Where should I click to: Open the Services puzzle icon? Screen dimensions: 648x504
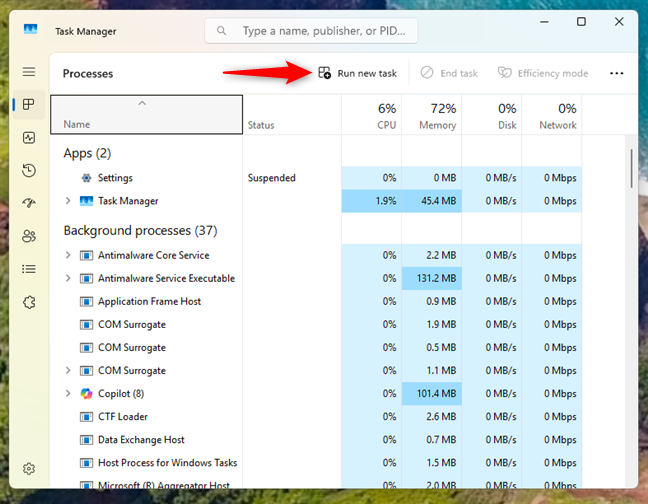pos(29,302)
